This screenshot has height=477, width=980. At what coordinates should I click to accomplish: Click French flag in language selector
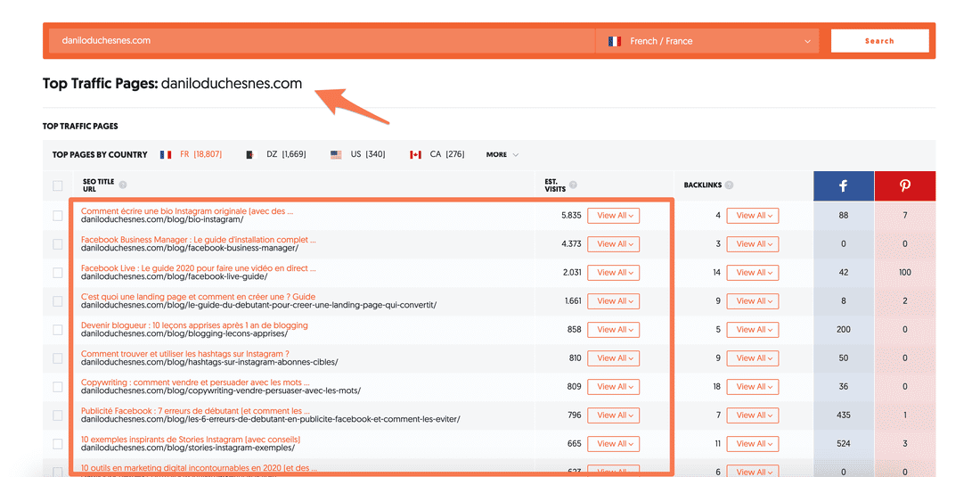click(x=615, y=41)
